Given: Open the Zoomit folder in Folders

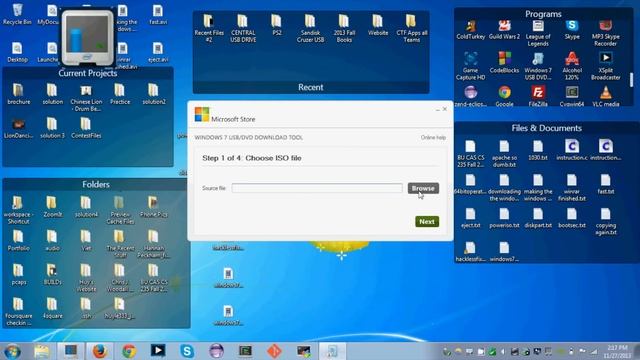Looking at the screenshot, I should click(x=52, y=207).
